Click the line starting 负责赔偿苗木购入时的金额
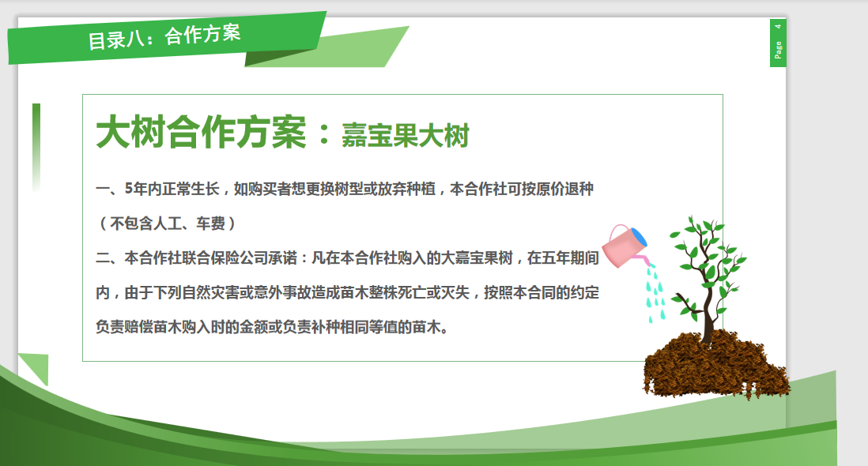The image size is (868, 466). 272,327
